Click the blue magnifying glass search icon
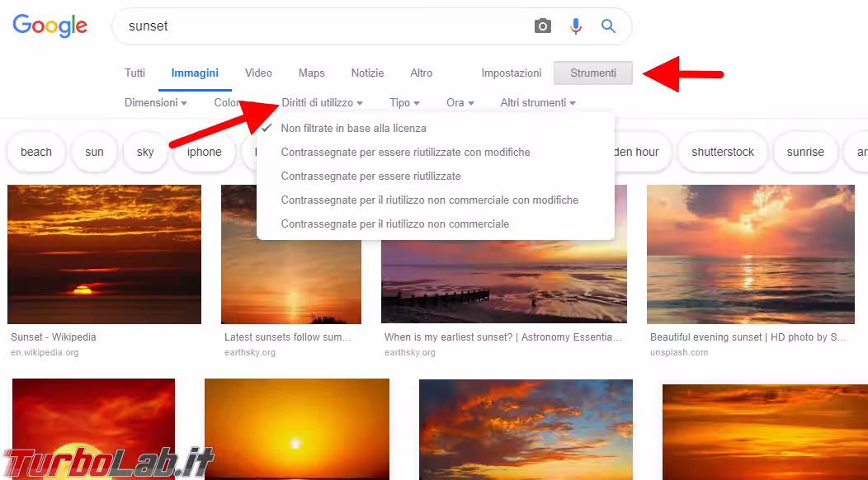The width and height of the screenshot is (868, 480). 608,26
